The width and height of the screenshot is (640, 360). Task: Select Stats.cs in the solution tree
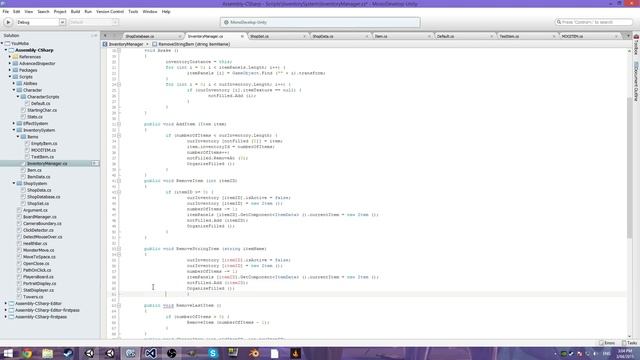[35, 117]
